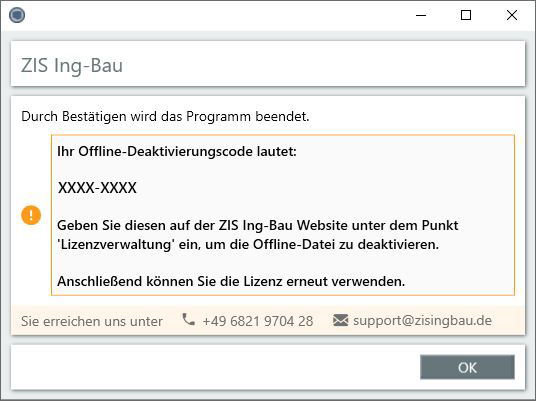
Task: Minimize the dialog window
Action: point(421,15)
